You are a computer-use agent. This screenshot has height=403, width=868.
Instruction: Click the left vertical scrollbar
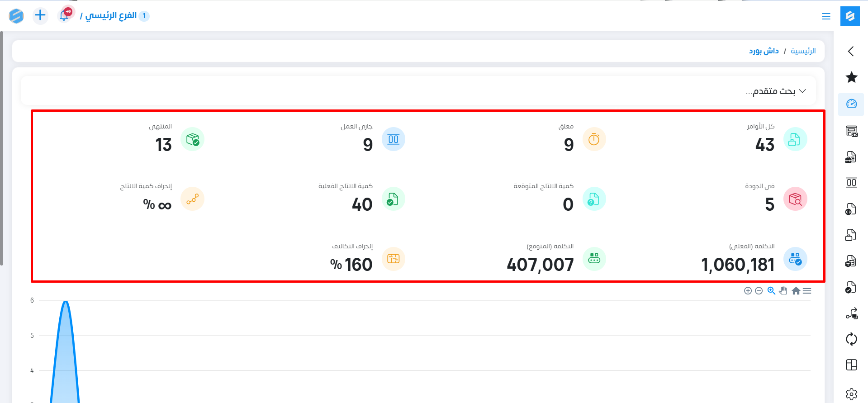2,148
